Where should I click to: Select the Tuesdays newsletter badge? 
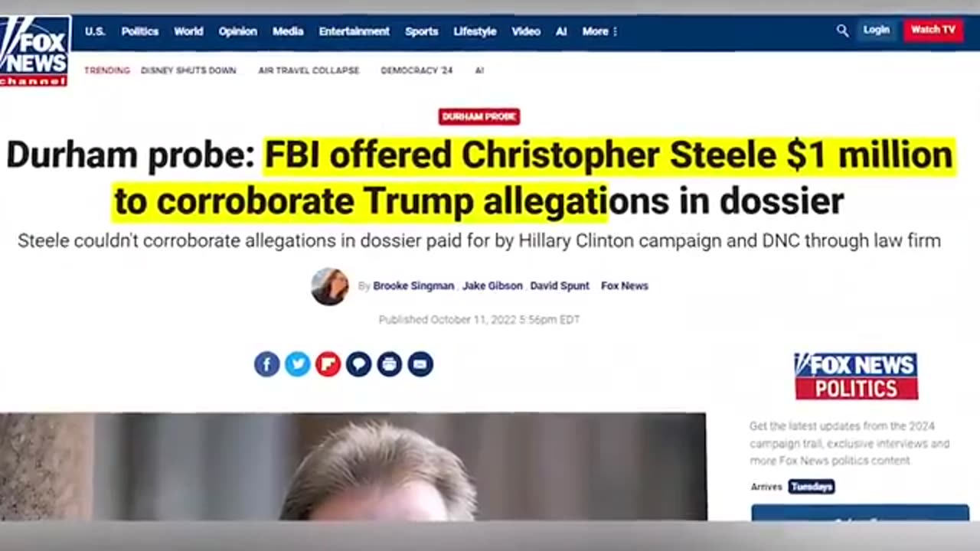tap(812, 487)
